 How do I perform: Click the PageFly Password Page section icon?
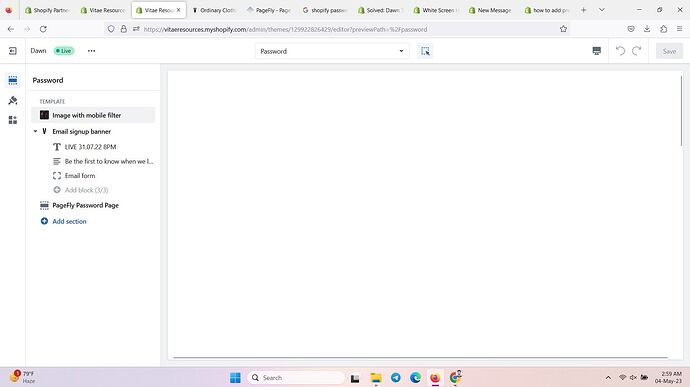(44, 205)
